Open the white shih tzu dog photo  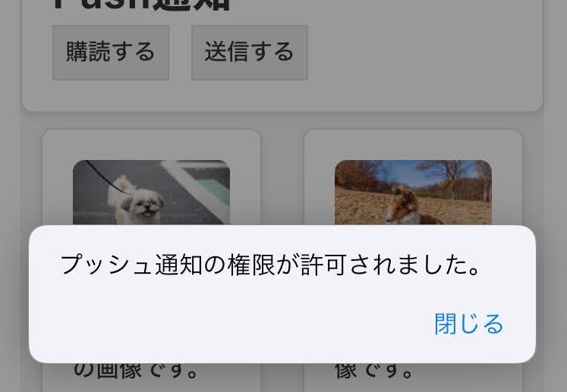pyautogui.click(x=151, y=192)
